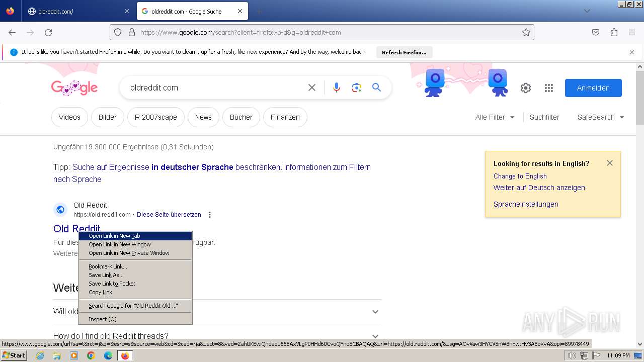644x362 pixels.
Task: Open the file explorer folder taskbar icon
Action: [57, 355]
